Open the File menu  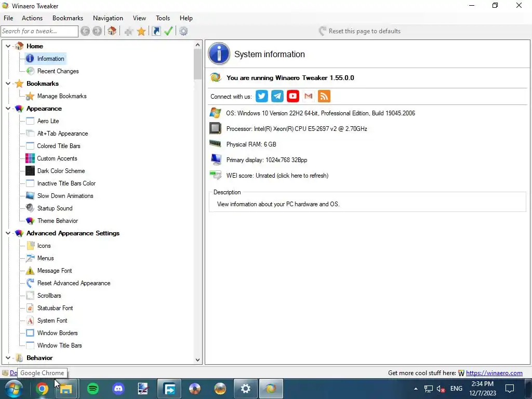(x=8, y=18)
